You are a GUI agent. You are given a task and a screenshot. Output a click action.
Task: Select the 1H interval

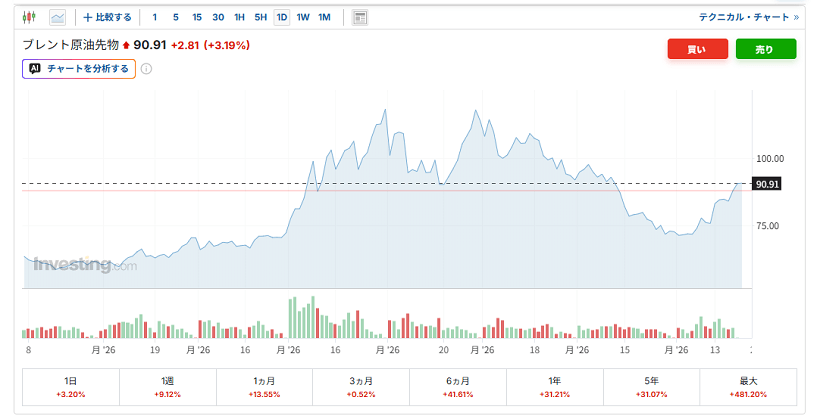click(240, 17)
